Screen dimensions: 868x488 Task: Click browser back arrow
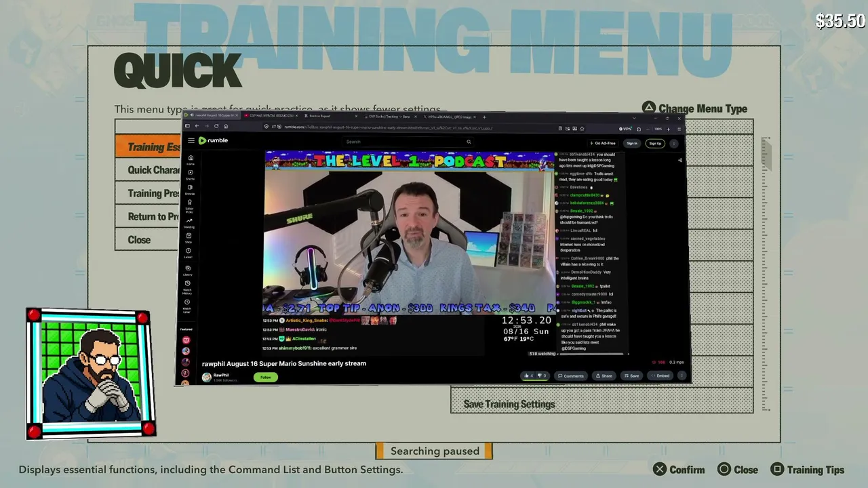[197, 126]
